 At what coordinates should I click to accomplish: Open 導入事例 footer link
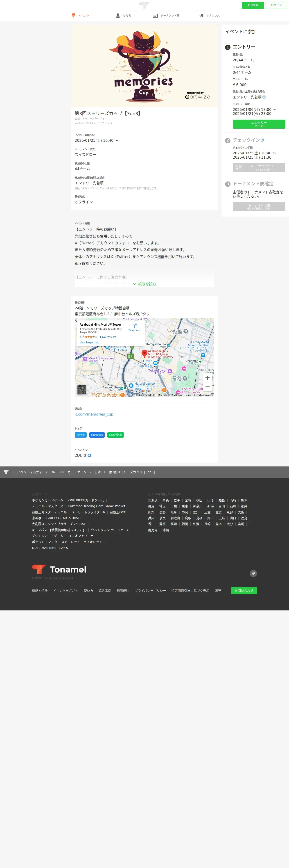tap(105, 590)
